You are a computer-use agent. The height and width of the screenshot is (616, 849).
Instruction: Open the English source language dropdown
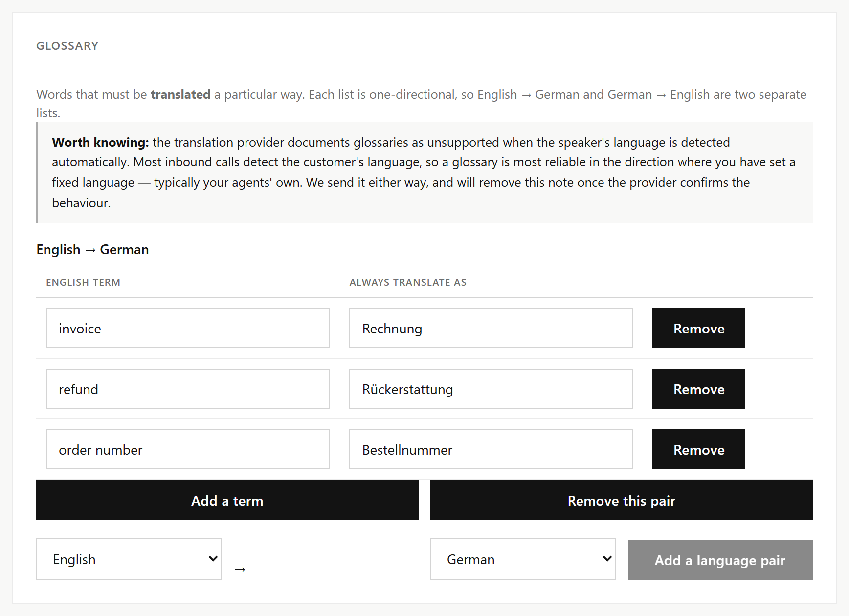pyautogui.click(x=129, y=559)
